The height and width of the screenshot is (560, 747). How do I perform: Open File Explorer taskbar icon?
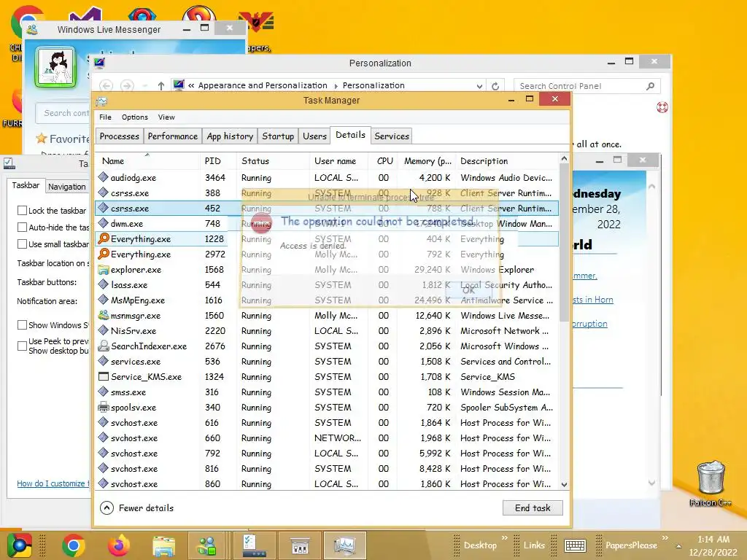click(163, 545)
